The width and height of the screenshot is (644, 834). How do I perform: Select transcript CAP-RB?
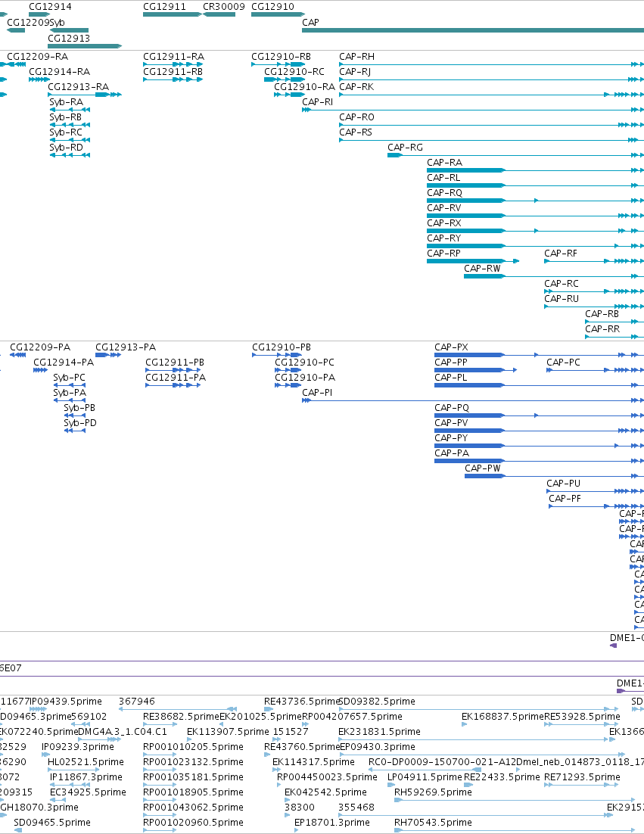[x=602, y=314]
